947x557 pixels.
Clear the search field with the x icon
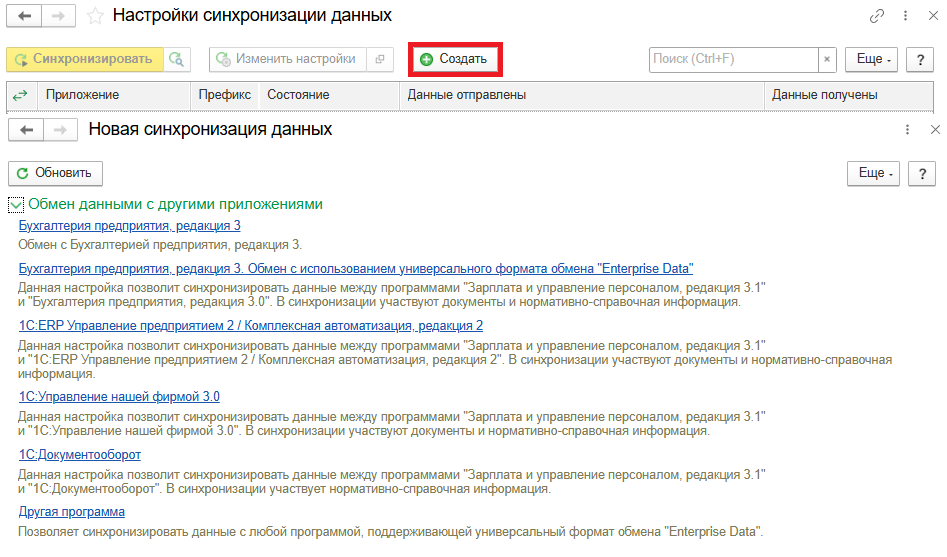pyautogui.click(x=827, y=59)
